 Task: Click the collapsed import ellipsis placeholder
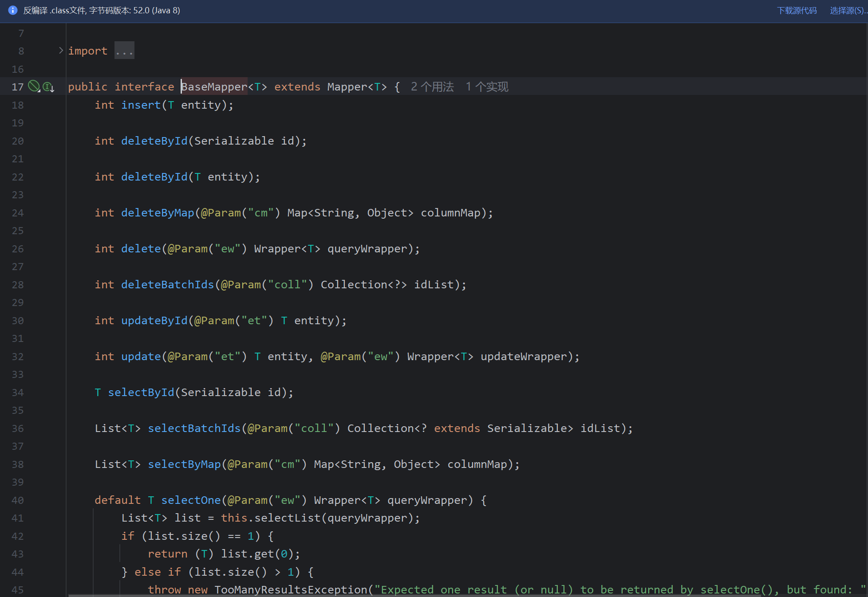tap(124, 51)
